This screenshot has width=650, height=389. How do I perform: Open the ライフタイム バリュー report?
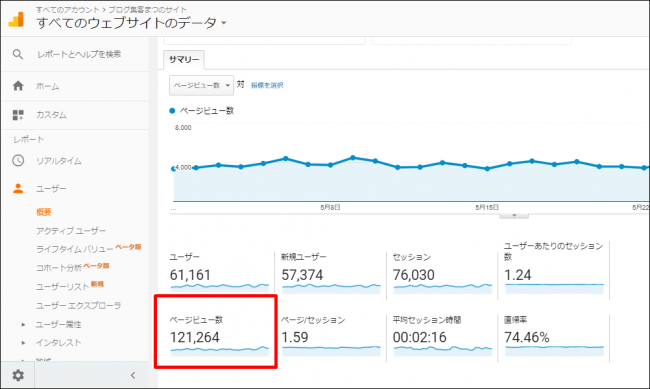75,249
